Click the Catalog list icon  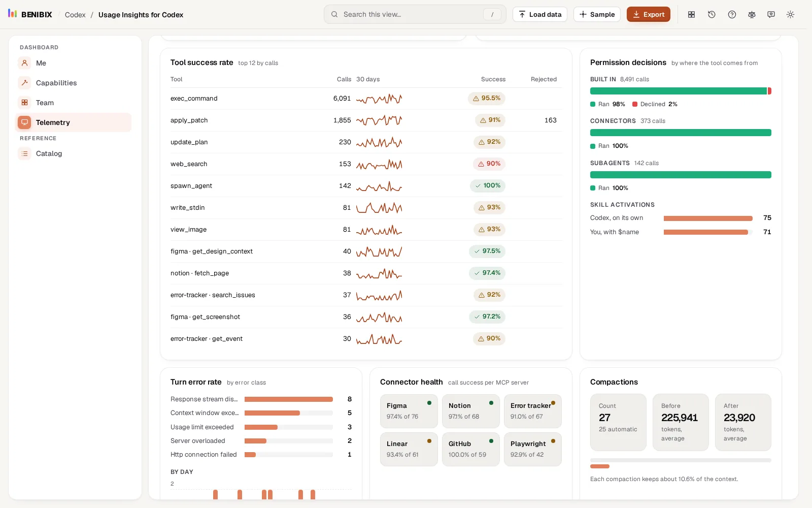tap(24, 153)
